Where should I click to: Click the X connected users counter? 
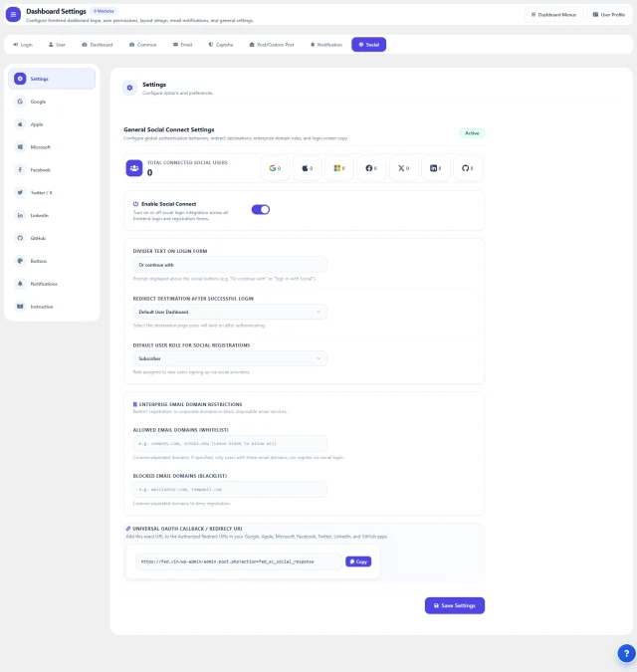pyautogui.click(x=403, y=168)
